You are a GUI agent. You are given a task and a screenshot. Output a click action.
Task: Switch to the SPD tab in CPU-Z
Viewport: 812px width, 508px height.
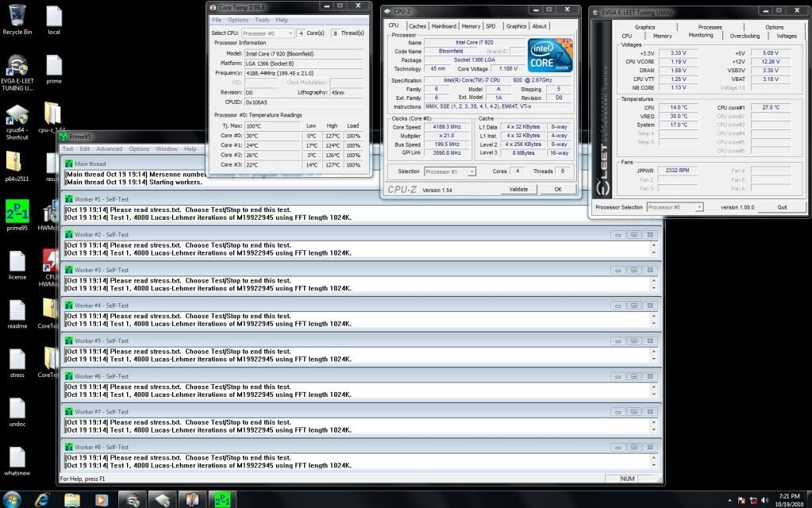(x=491, y=26)
